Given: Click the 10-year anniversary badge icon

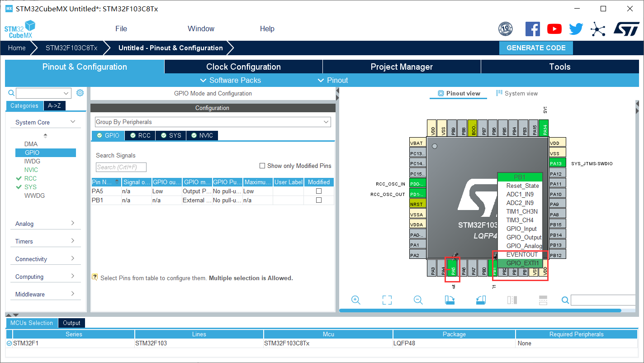Looking at the screenshot, I should tap(505, 29).
